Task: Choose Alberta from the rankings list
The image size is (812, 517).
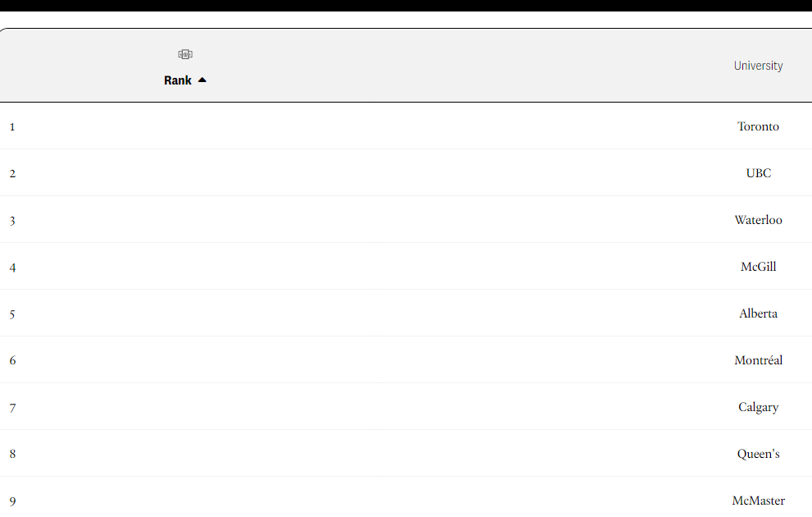Action: [x=758, y=313]
